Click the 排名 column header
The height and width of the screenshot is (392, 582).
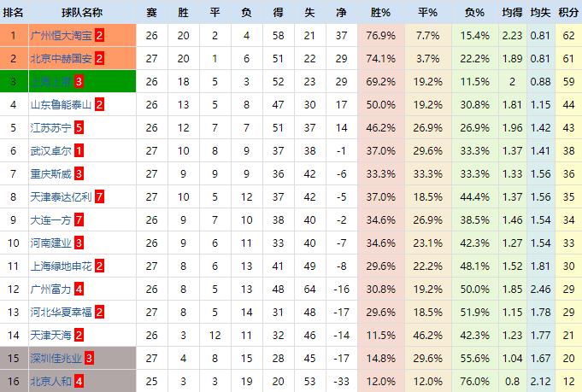click(x=14, y=13)
